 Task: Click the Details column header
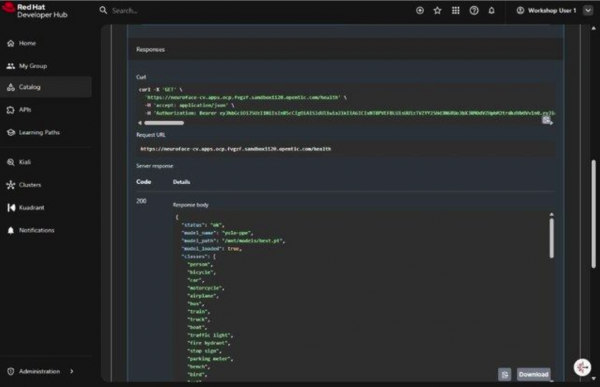point(181,182)
